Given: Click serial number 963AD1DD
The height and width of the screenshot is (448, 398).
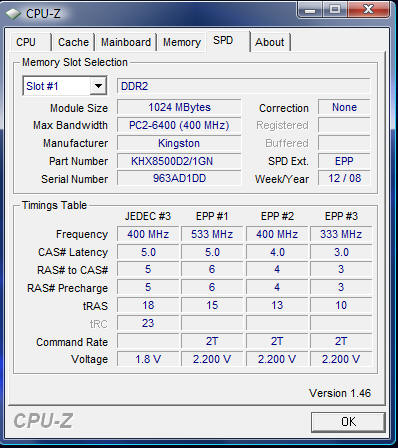Looking at the screenshot, I should (179, 179).
